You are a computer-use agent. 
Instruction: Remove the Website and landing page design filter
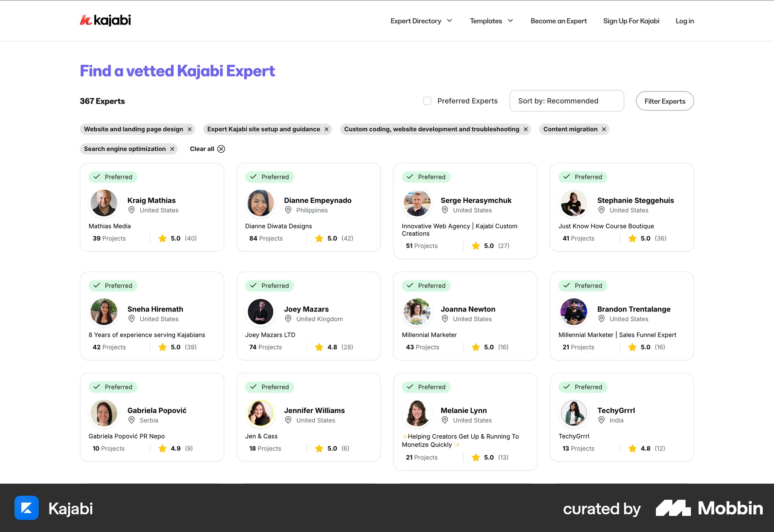point(189,129)
